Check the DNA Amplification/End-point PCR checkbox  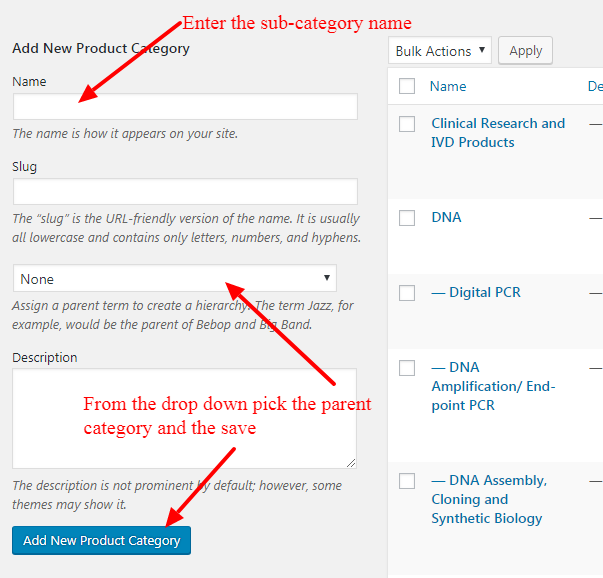click(407, 368)
